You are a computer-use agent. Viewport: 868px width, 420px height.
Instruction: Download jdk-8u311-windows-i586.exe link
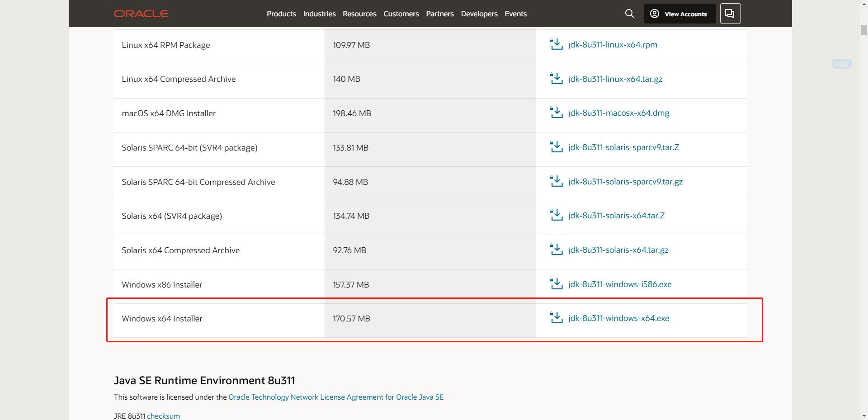pos(620,284)
